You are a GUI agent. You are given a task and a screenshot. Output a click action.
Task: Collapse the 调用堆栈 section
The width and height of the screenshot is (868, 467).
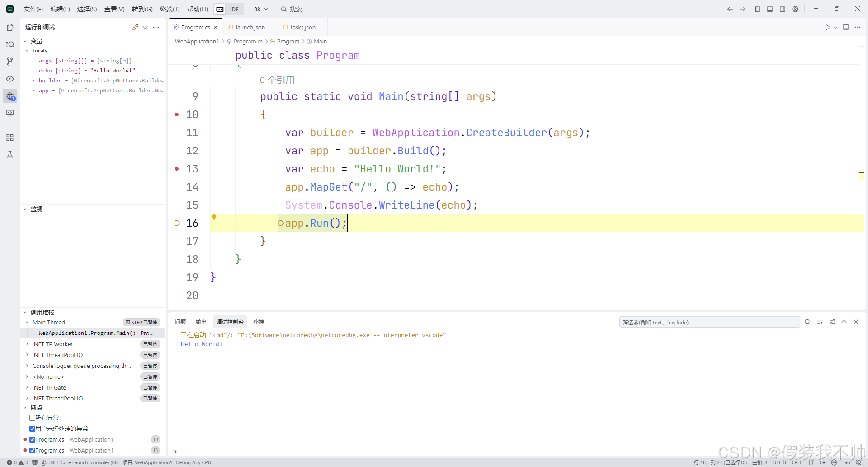25,312
